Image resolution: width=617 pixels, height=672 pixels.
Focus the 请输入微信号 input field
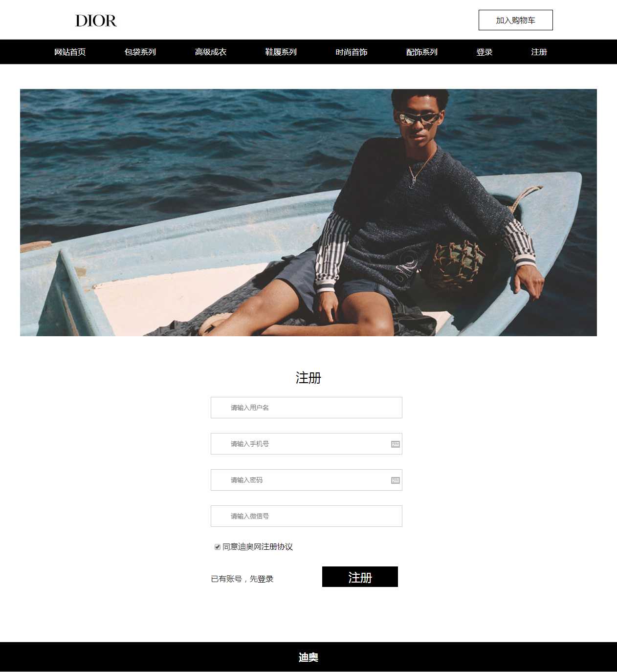point(307,516)
